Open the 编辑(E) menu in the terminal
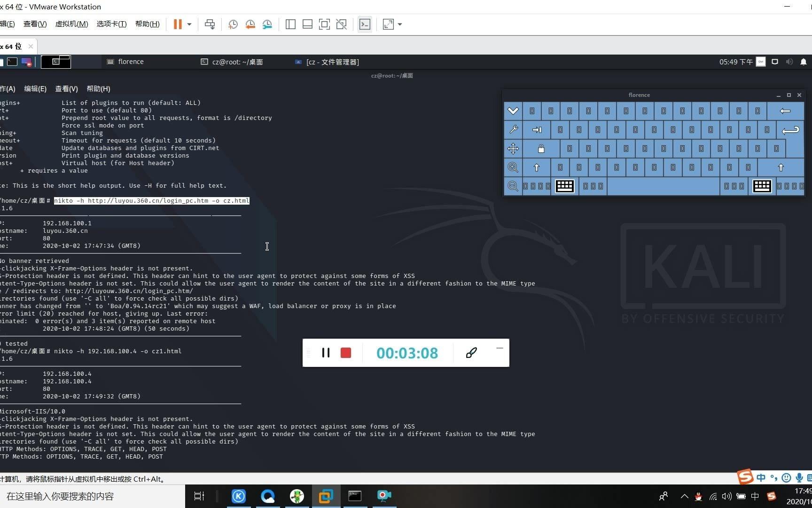Viewport: 812px width, 508px height. tap(35, 89)
